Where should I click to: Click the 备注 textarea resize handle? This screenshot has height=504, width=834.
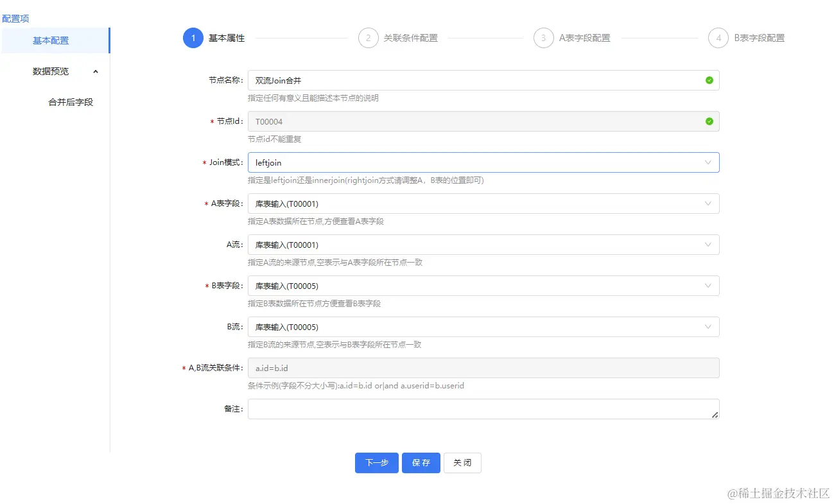pyautogui.click(x=715, y=415)
